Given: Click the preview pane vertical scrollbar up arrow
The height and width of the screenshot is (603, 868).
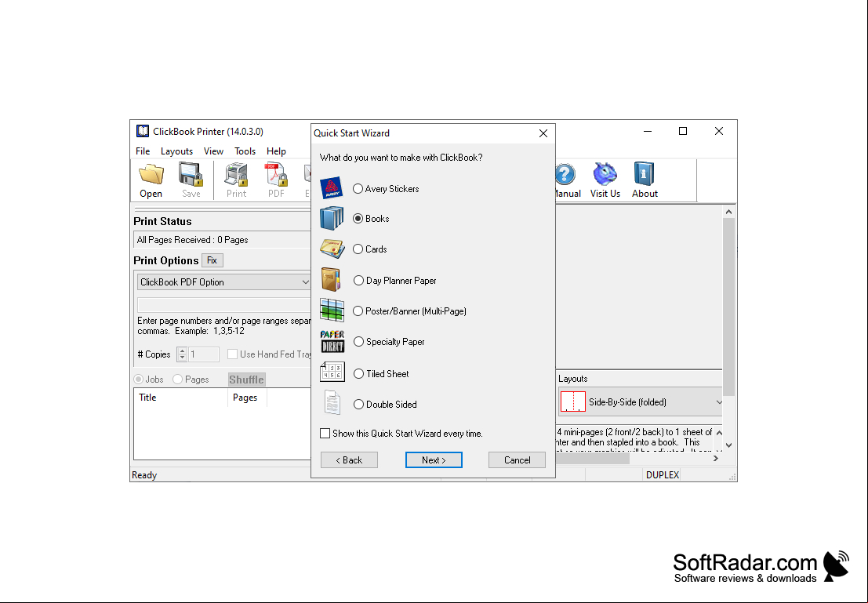Looking at the screenshot, I should click(x=728, y=212).
